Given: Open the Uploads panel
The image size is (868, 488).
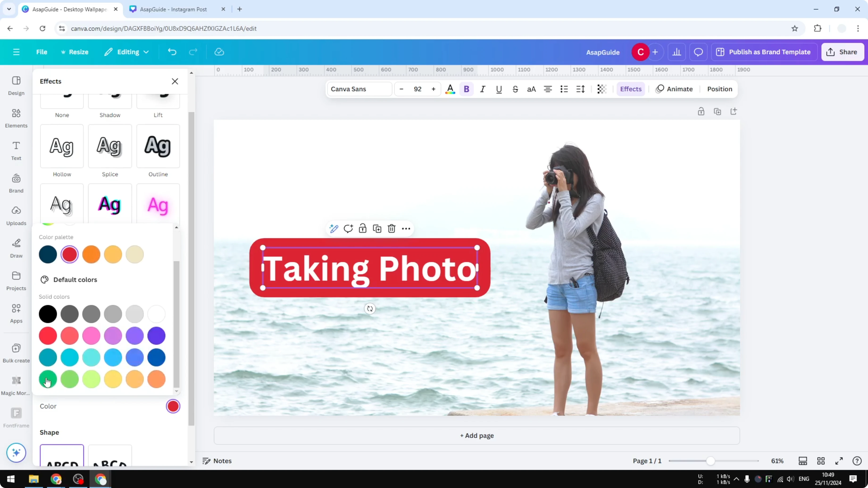Looking at the screenshot, I should pyautogui.click(x=16, y=215).
